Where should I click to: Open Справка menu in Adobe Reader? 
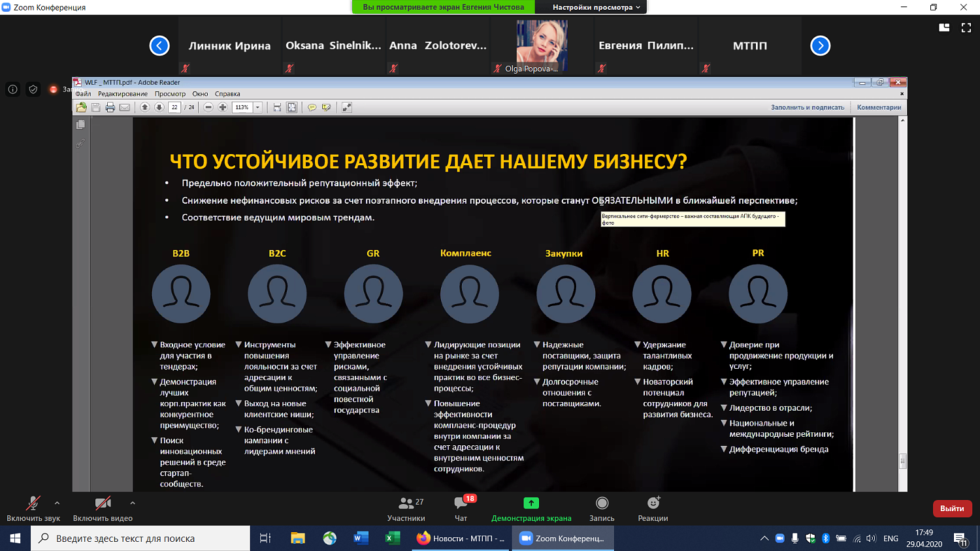pos(227,93)
